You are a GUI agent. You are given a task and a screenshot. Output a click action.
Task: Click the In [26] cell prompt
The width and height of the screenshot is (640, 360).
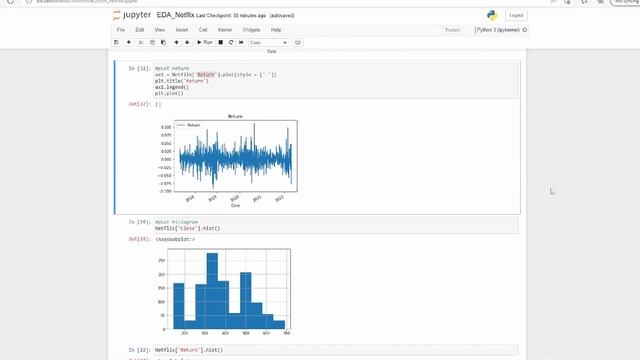pyautogui.click(x=140, y=222)
